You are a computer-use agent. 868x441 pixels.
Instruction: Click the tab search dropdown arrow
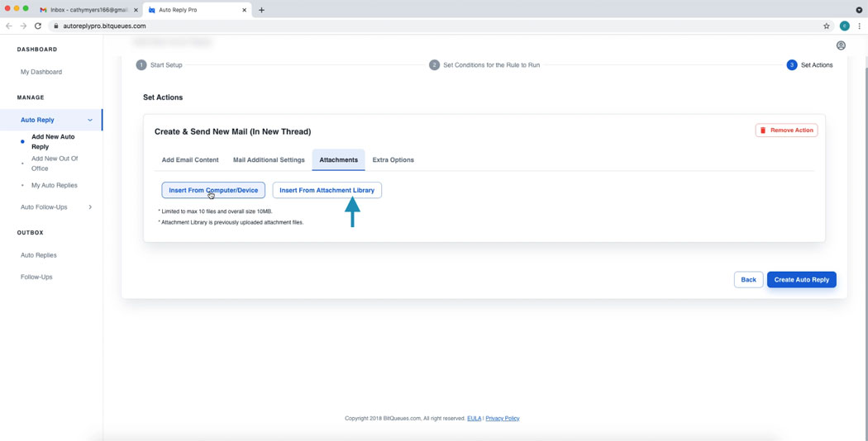[x=859, y=10]
